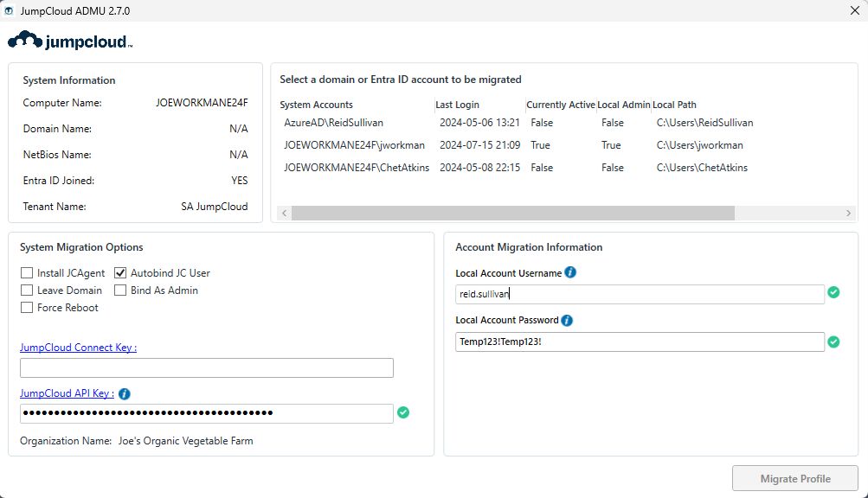Click the JumpCloud API Key input field
Image resolution: width=868 pixels, height=498 pixels.
pyautogui.click(x=207, y=413)
